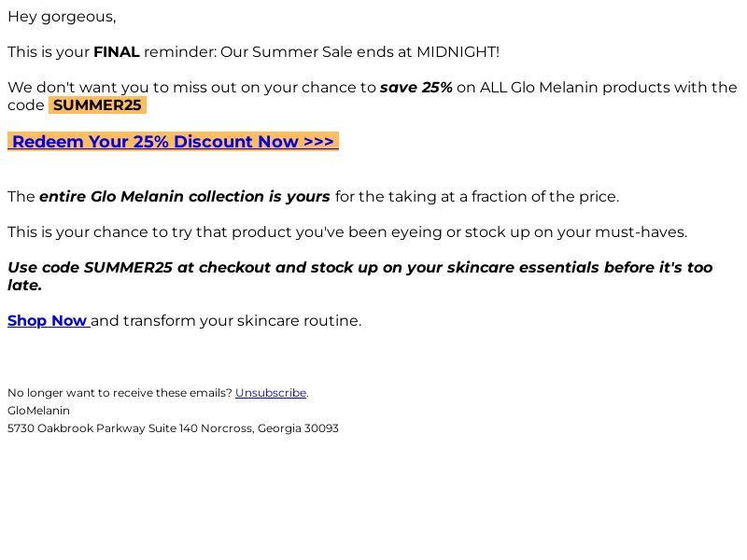Screen dimensions: 747x560
Task: Follow the Shop Now link
Action: click(49, 320)
